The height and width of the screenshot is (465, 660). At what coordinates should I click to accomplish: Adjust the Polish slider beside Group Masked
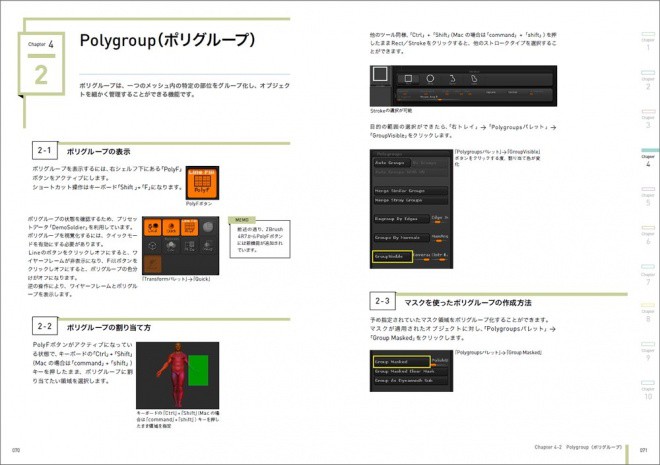(440, 361)
